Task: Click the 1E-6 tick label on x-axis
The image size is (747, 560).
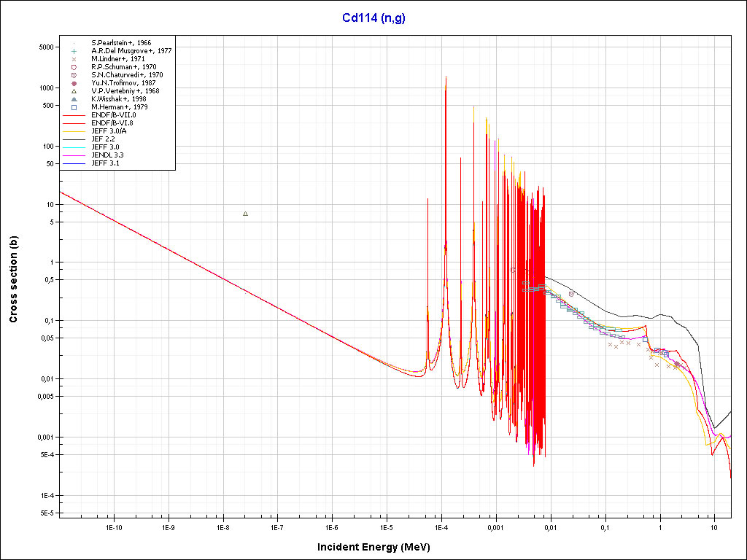Action: (331, 526)
